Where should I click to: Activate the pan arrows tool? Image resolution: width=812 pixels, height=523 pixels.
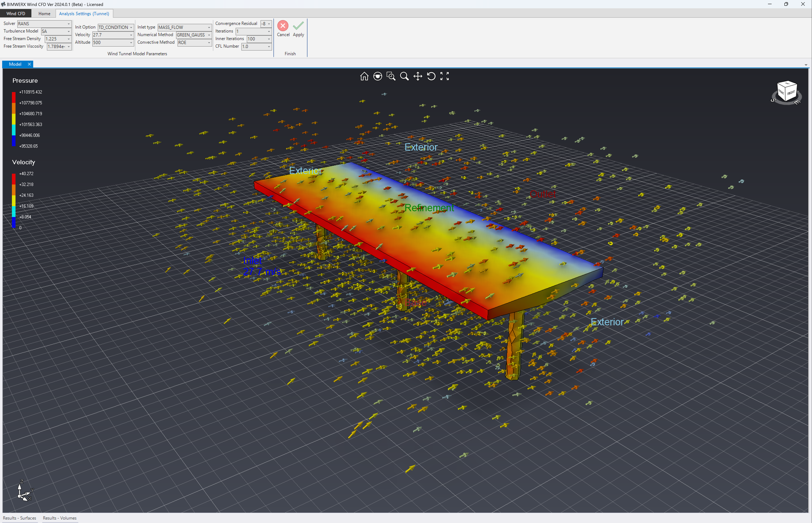pos(418,76)
